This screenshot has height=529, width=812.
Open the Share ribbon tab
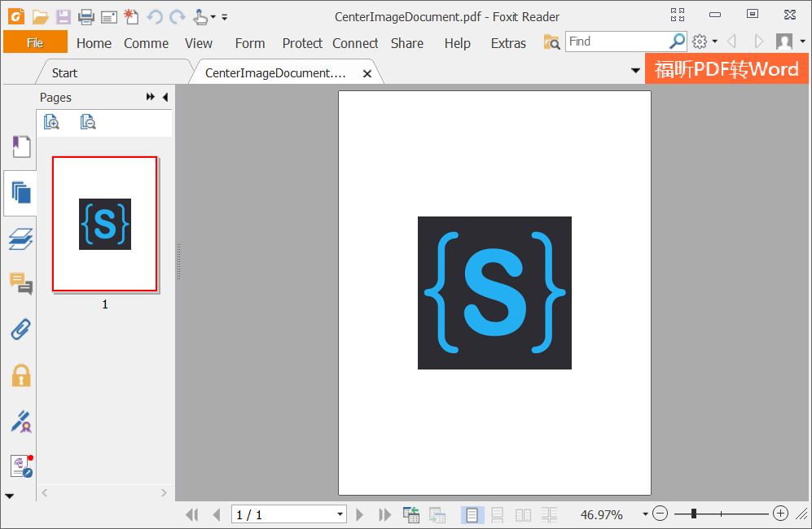(406, 43)
